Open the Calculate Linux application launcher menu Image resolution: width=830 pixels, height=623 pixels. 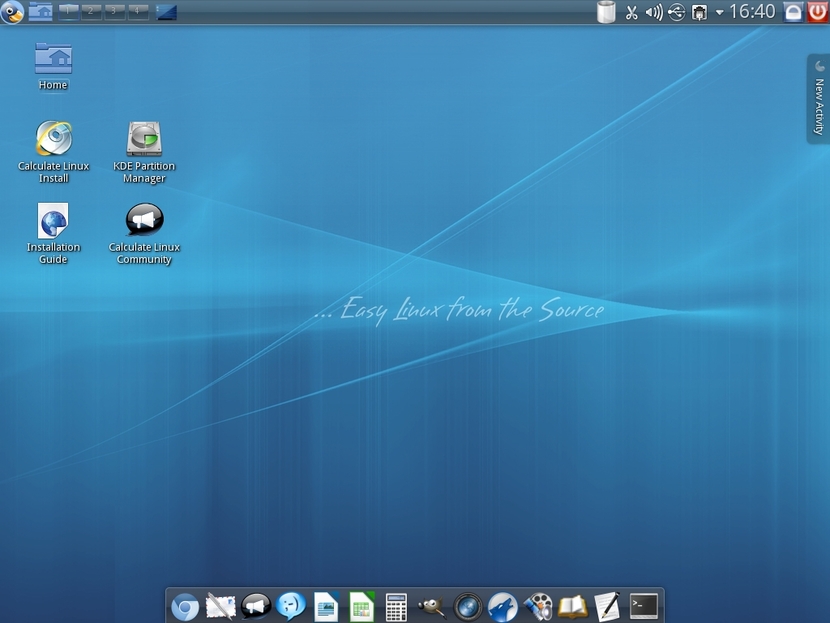coord(12,12)
